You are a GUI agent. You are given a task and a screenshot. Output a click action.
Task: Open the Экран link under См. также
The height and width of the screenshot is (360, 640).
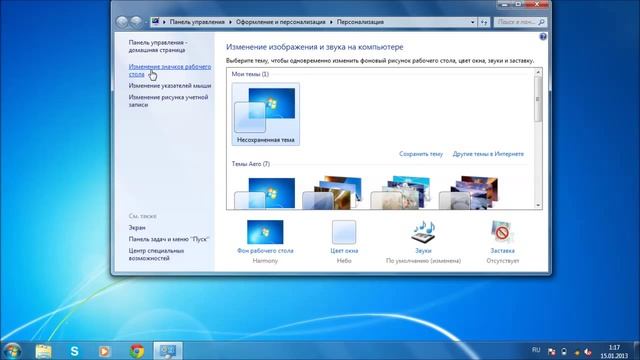point(137,228)
